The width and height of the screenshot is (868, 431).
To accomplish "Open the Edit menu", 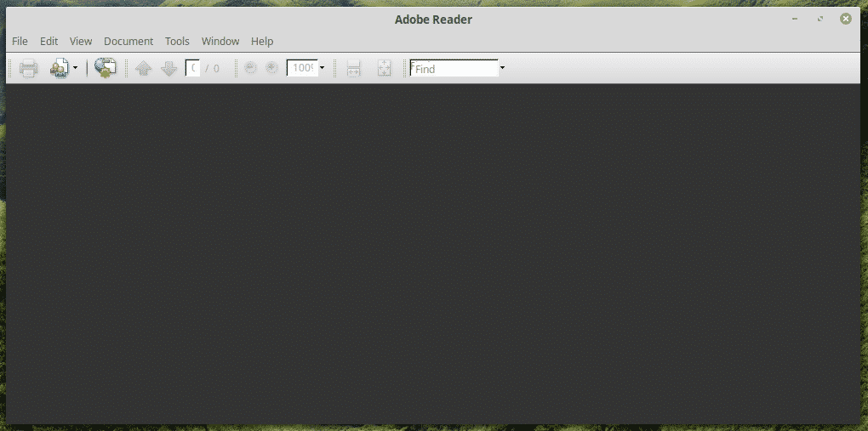I will 49,41.
